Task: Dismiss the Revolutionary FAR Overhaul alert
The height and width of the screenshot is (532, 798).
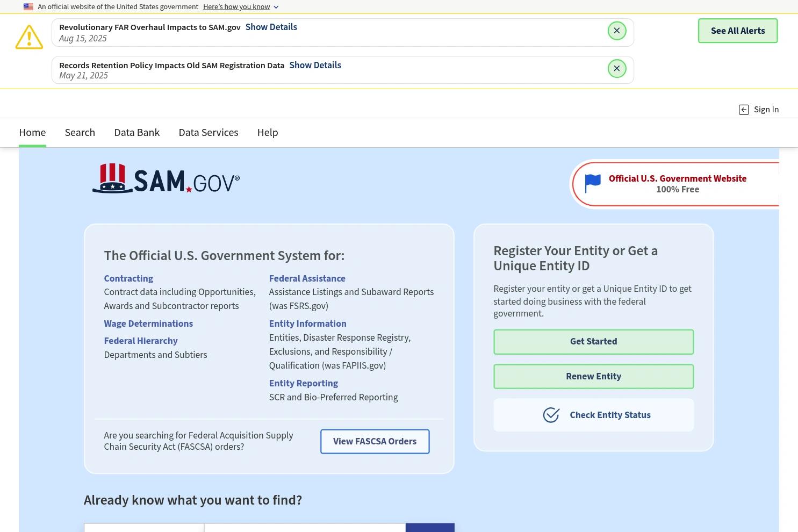Action: [x=616, y=31]
